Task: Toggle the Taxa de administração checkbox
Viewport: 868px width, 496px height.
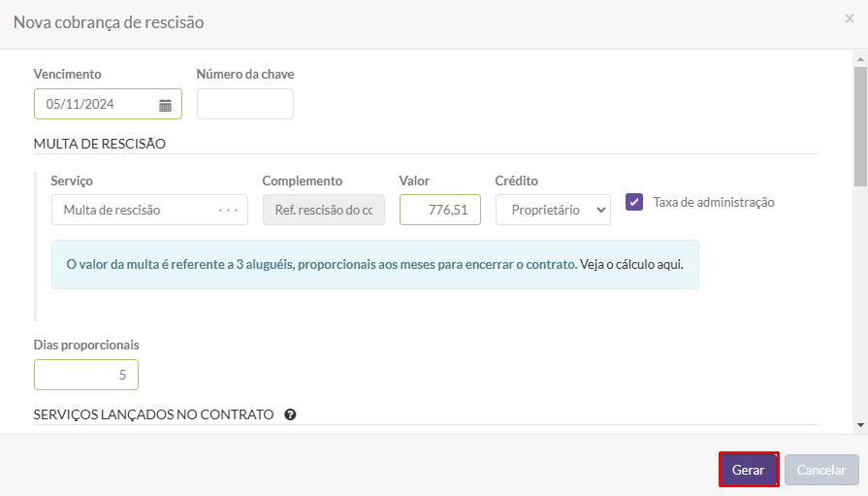Action: pos(634,202)
